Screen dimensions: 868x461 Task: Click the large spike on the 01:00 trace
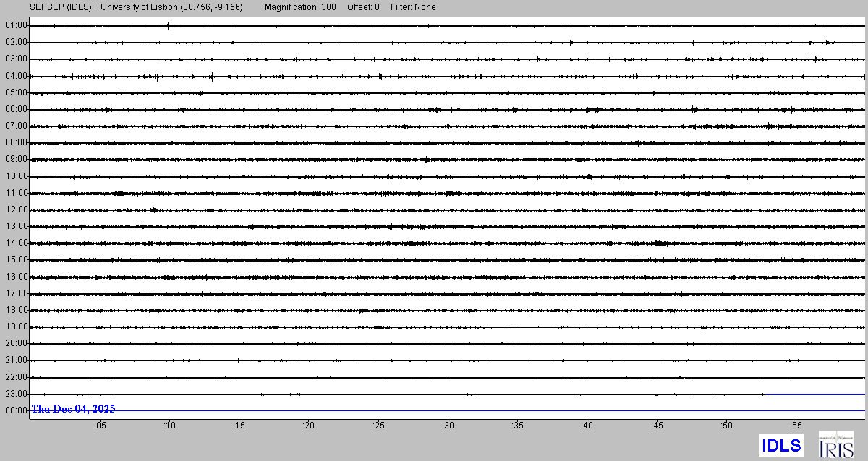pyautogui.click(x=168, y=26)
